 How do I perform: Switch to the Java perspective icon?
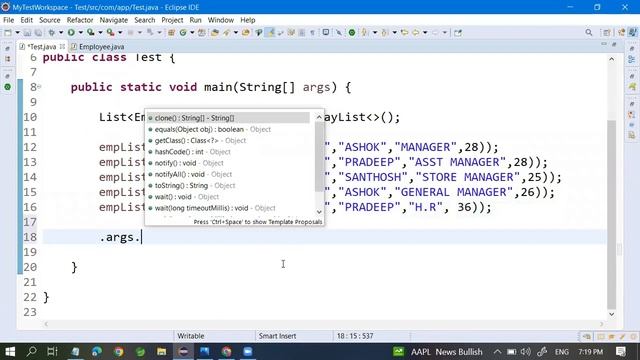click(x=633, y=33)
